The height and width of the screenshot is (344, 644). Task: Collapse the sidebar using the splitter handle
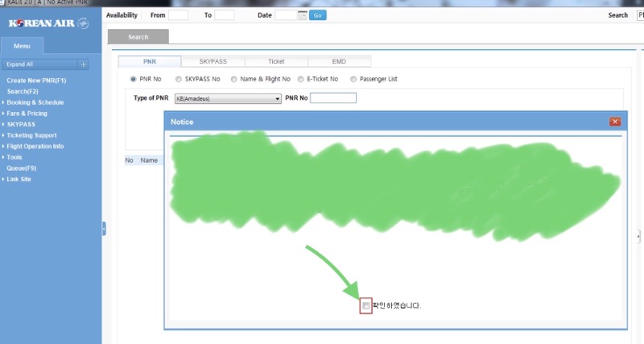tap(104, 229)
